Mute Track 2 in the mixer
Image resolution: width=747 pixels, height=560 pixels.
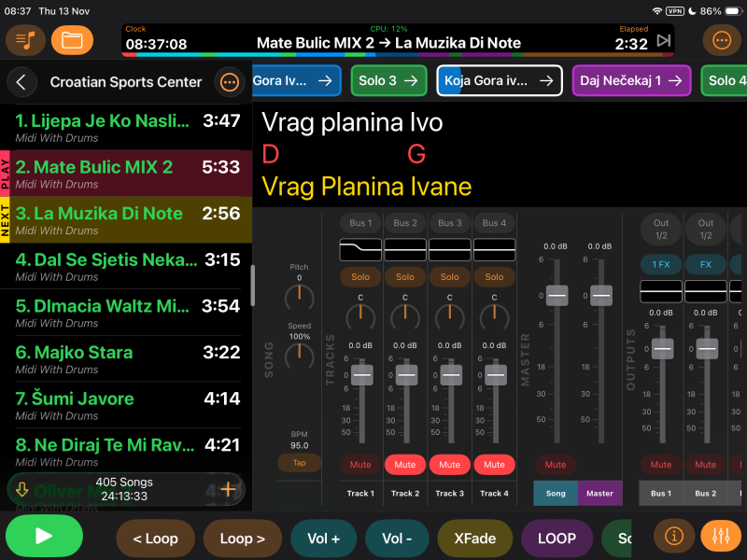(405, 464)
